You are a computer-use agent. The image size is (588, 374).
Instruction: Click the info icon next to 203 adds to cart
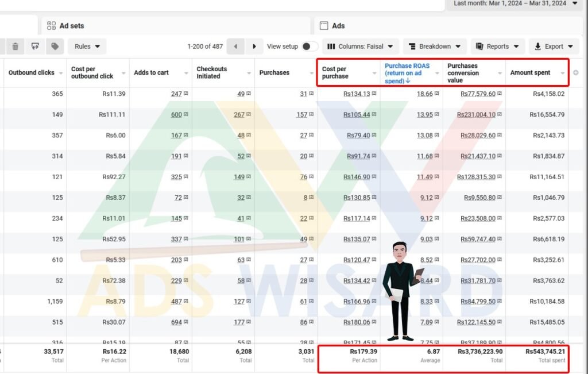point(186,259)
